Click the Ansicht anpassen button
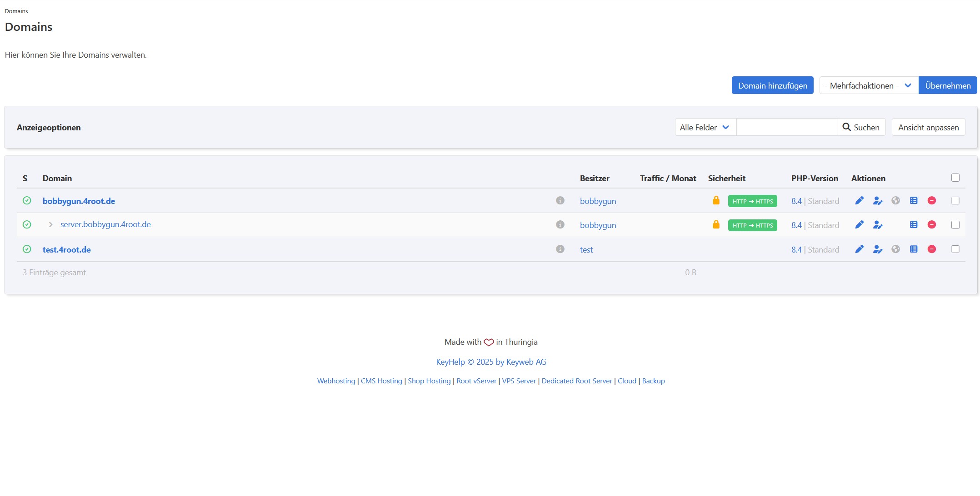Image resolution: width=980 pixels, height=496 pixels. click(928, 127)
